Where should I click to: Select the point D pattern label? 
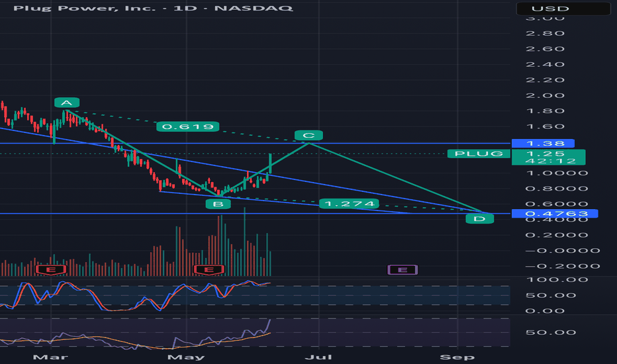[479, 218]
